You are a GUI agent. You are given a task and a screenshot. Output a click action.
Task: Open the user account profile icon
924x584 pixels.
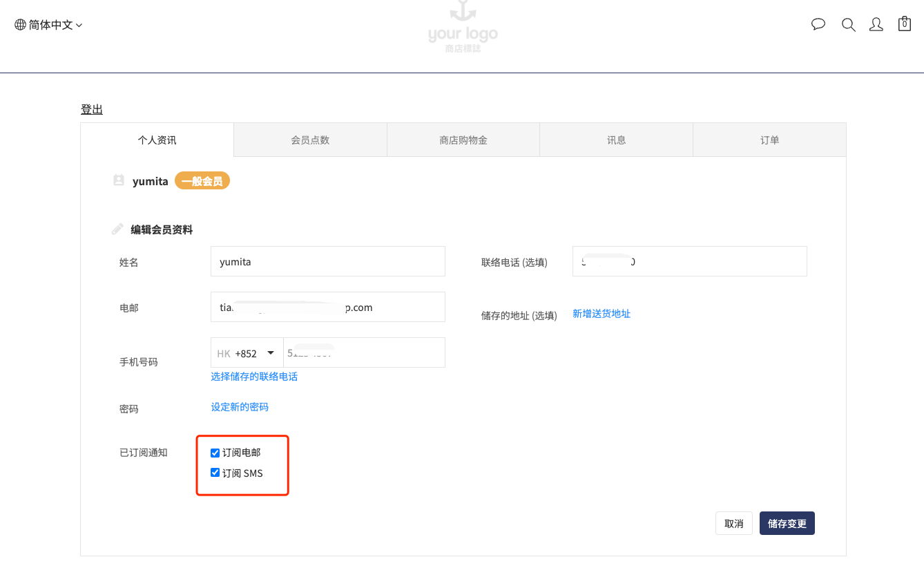coord(876,25)
